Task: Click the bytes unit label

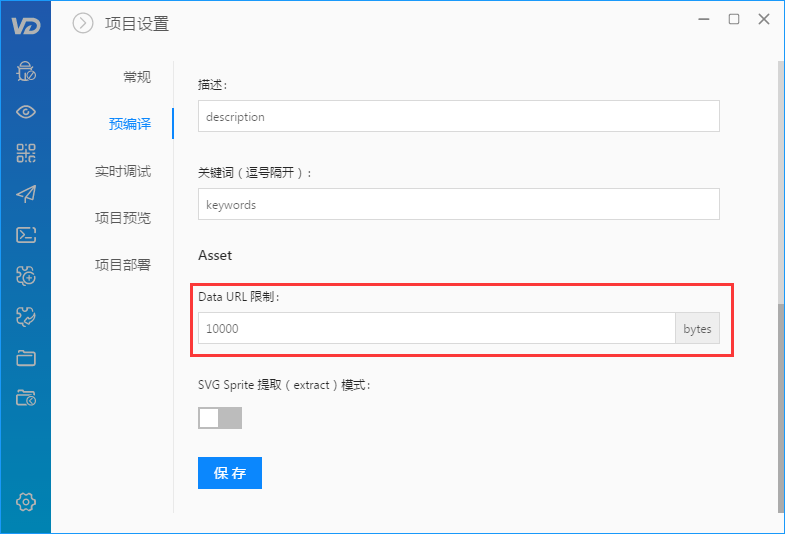Action: click(x=697, y=328)
